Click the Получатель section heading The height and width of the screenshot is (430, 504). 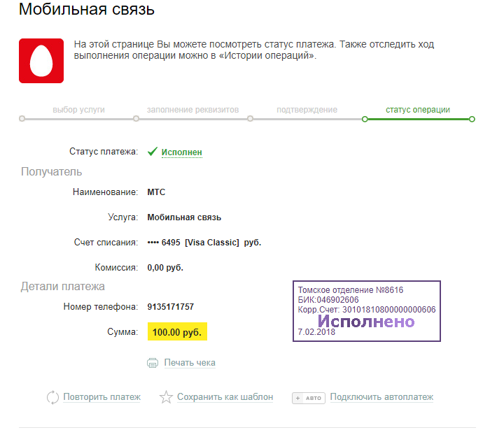(x=51, y=172)
